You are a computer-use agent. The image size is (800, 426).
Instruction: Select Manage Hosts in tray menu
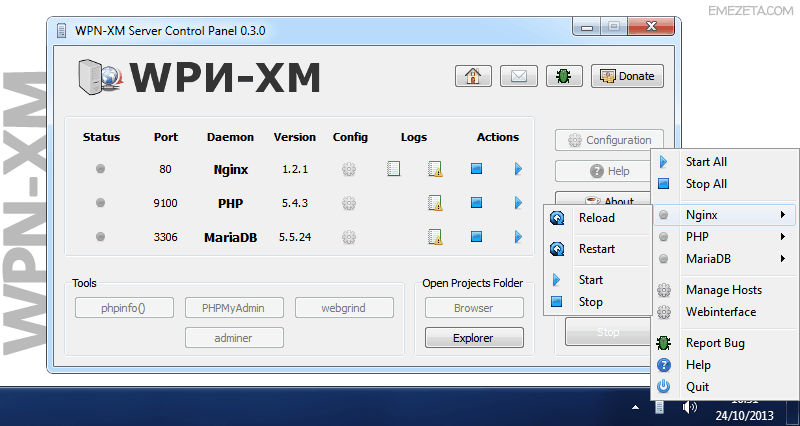pos(724,290)
